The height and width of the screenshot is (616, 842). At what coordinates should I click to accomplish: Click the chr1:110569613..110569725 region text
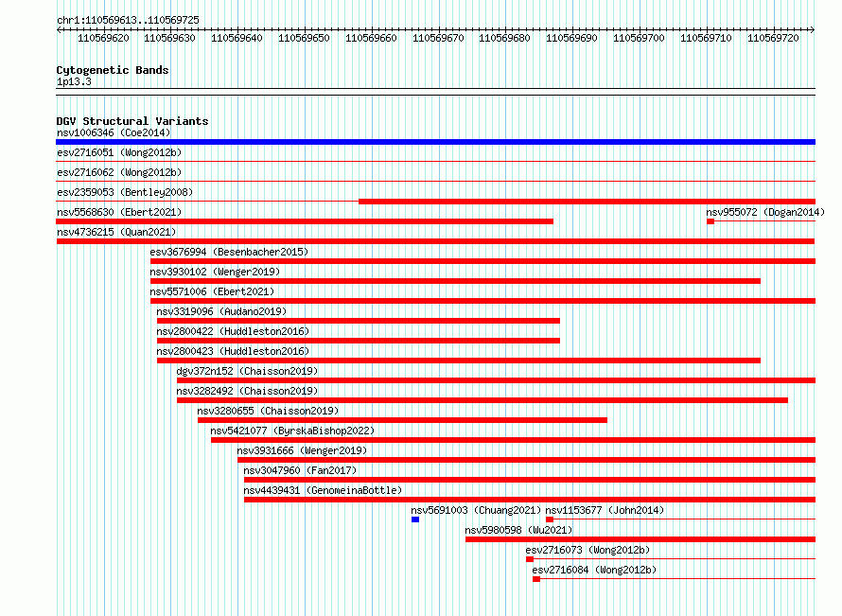[128, 20]
